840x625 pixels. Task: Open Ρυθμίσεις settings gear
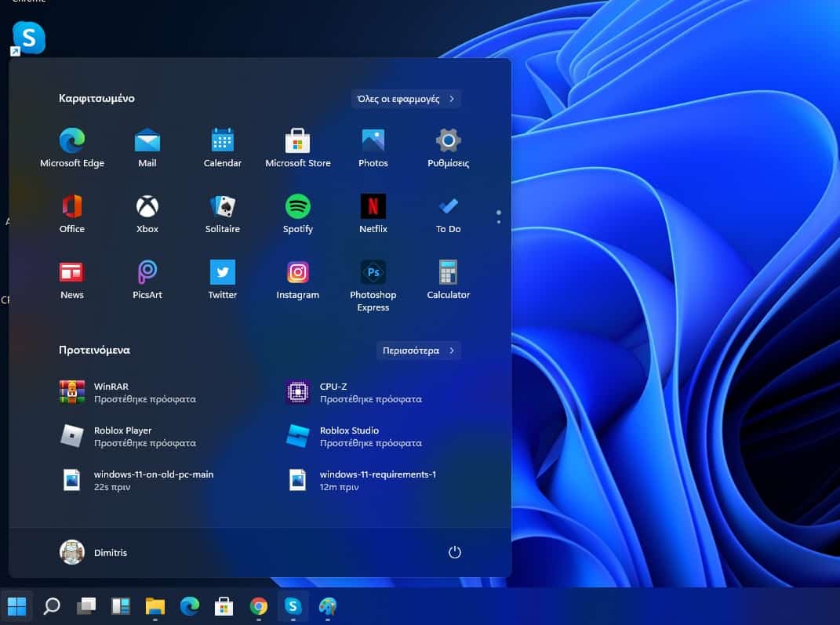tap(449, 147)
